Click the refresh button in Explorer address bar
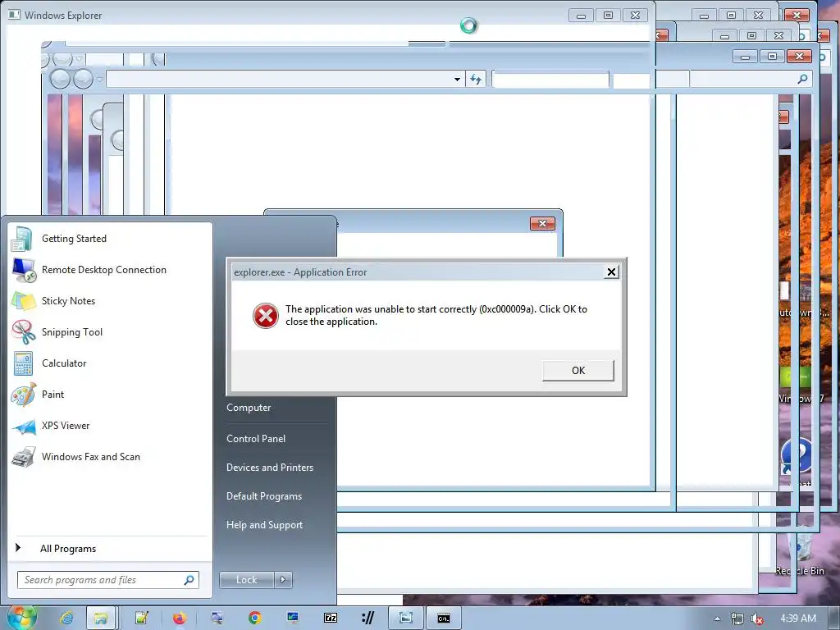 (476, 80)
